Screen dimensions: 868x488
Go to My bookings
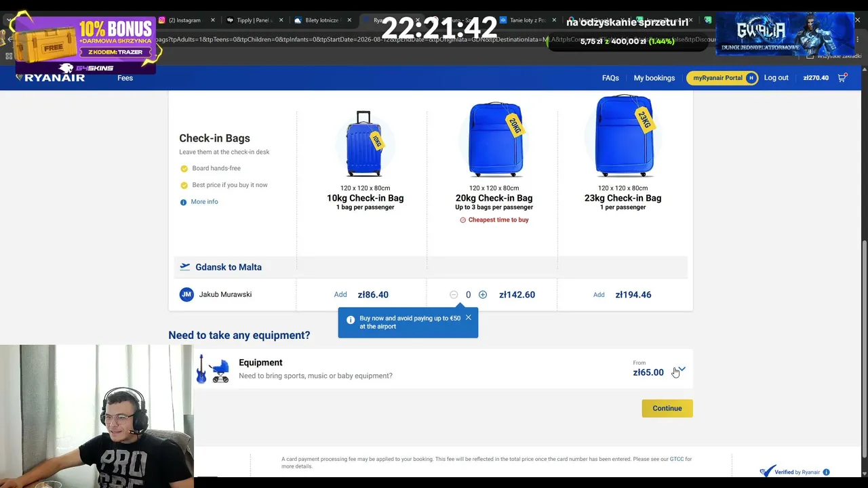[x=654, y=78]
